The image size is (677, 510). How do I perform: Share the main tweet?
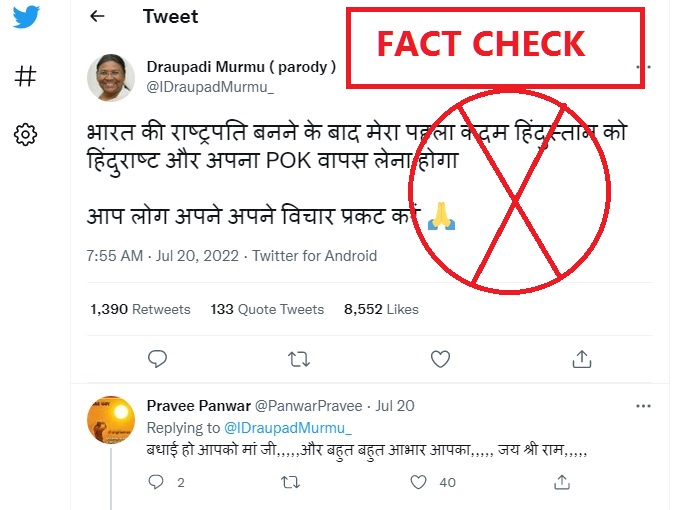click(x=582, y=358)
